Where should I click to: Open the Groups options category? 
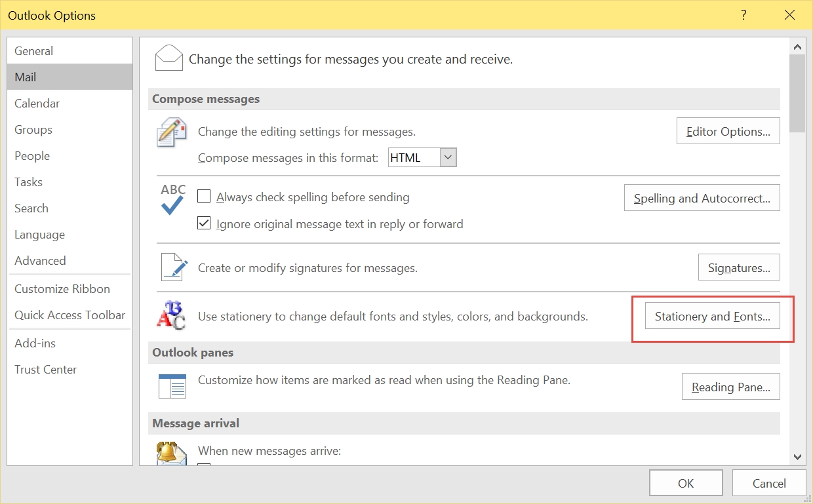pos(69,129)
